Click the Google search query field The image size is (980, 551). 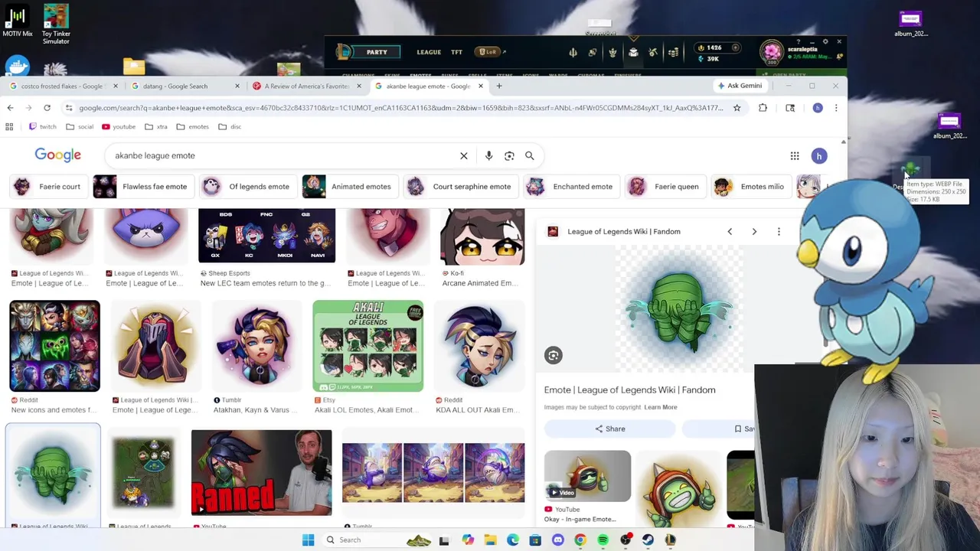[x=283, y=155]
